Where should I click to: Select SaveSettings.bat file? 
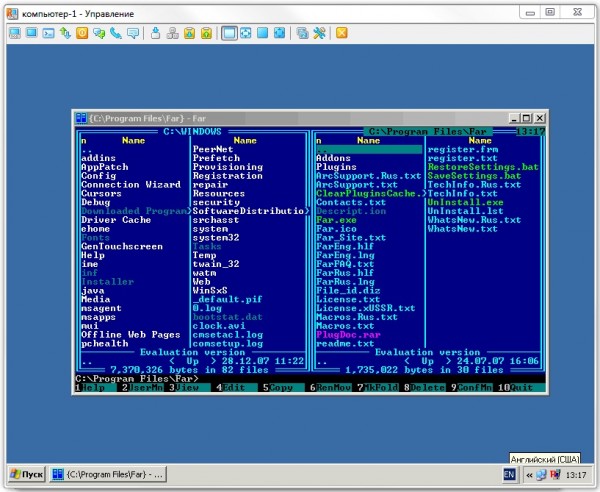tap(474, 176)
